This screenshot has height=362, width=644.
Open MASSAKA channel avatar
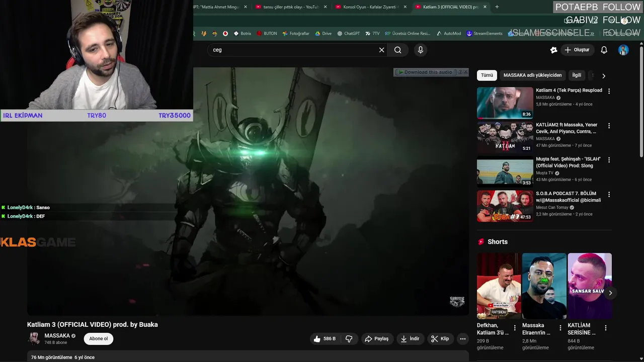pyautogui.click(x=34, y=339)
